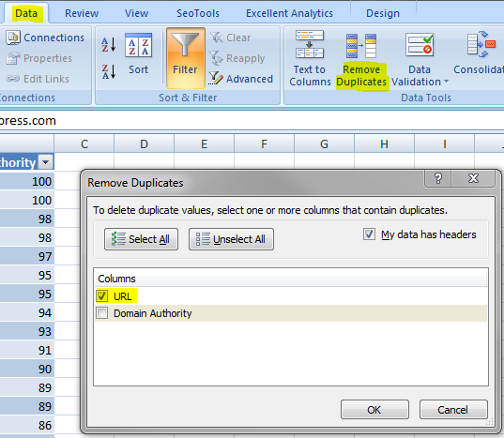Expand the Data Validation dropdown arrow
The width and height of the screenshot is (504, 438).
tap(446, 82)
